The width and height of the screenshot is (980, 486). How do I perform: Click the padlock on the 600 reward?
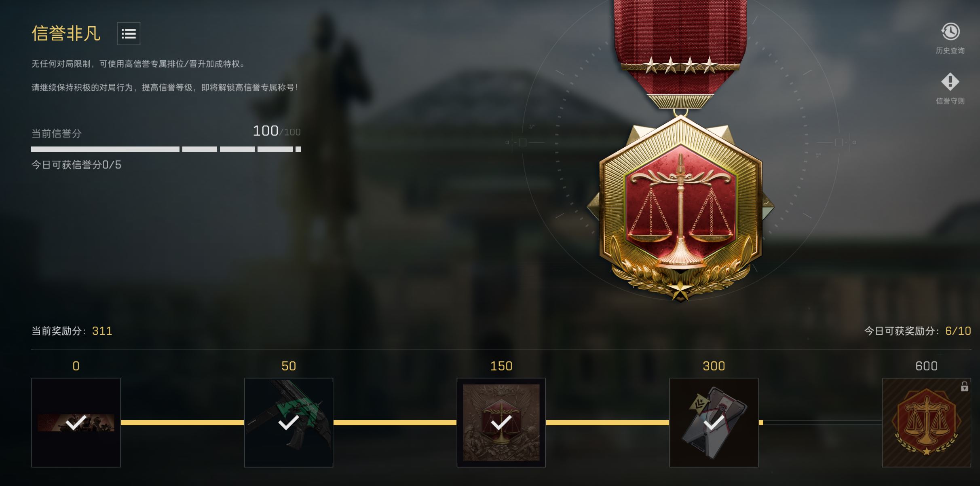click(964, 386)
